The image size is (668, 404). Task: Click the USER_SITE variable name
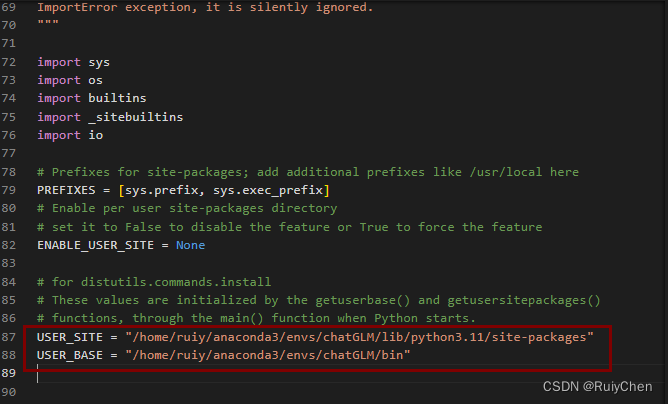tap(70, 337)
